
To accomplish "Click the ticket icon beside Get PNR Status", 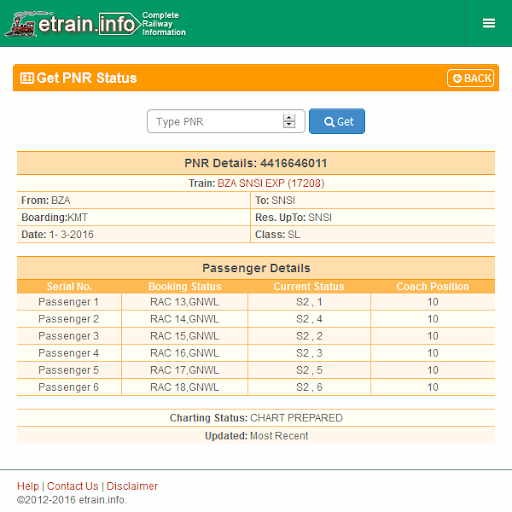I will 27,78.
